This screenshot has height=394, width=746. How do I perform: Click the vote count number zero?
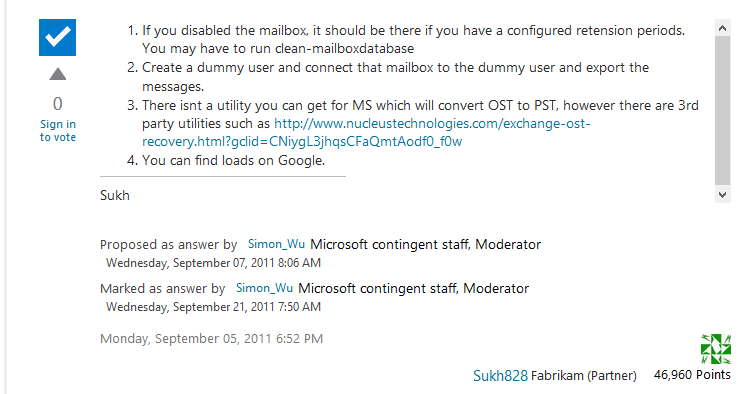(x=58, y=104)
